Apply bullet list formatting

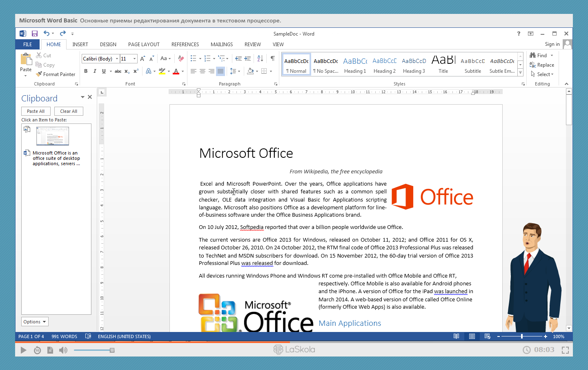click(194, 58)
